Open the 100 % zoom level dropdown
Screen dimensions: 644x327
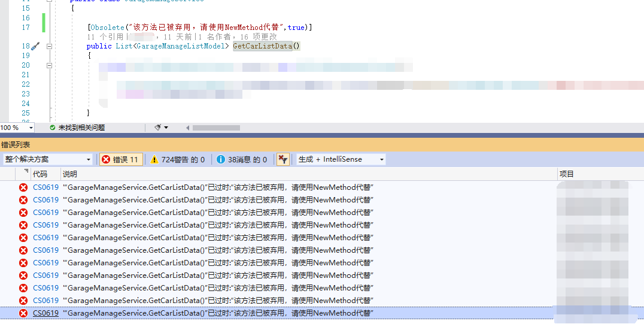point(17,128)
